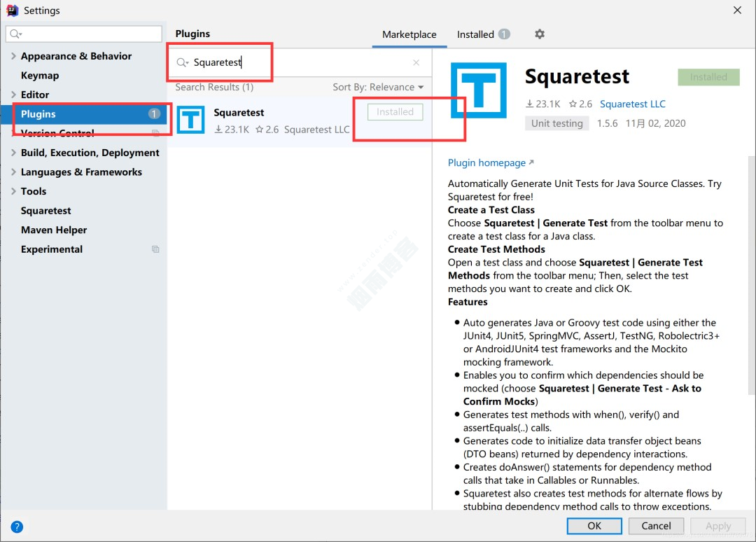Switch to the Marketplace tab
The image size is (756, 542).
(x=409, y=34)
